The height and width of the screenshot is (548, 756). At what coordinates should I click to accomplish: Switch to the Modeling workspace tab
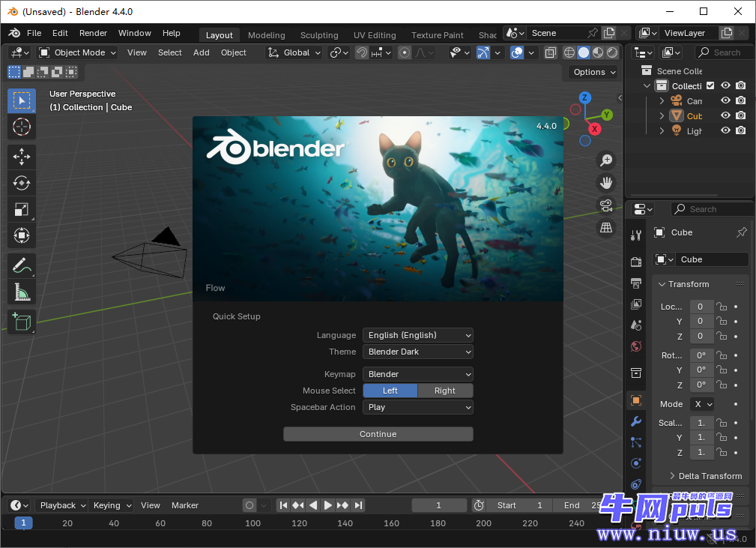267,35
